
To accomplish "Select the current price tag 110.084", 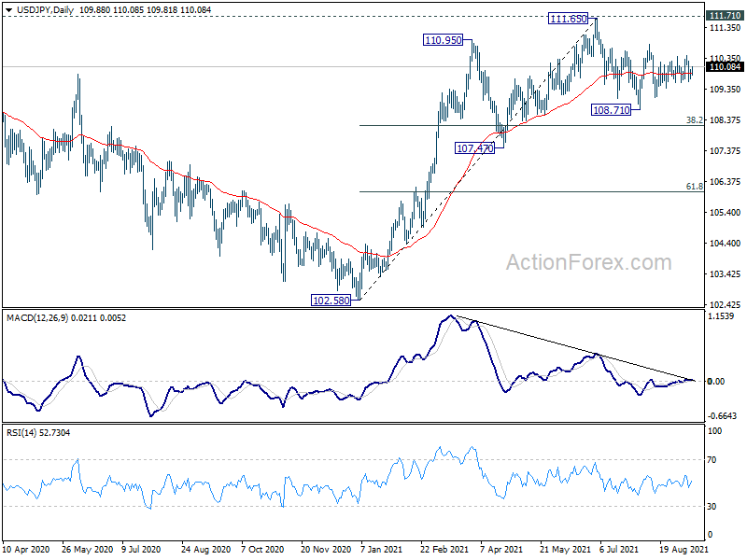I will point(725,67).
